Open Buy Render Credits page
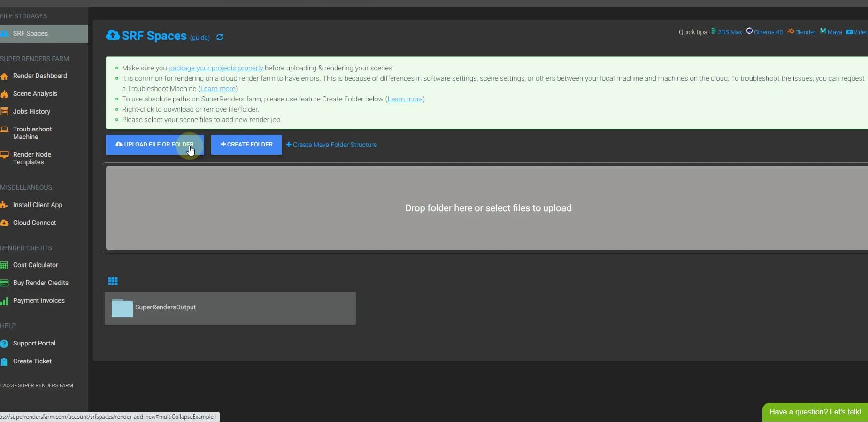This screenshot has width=868, height=422. coord(41,283)
